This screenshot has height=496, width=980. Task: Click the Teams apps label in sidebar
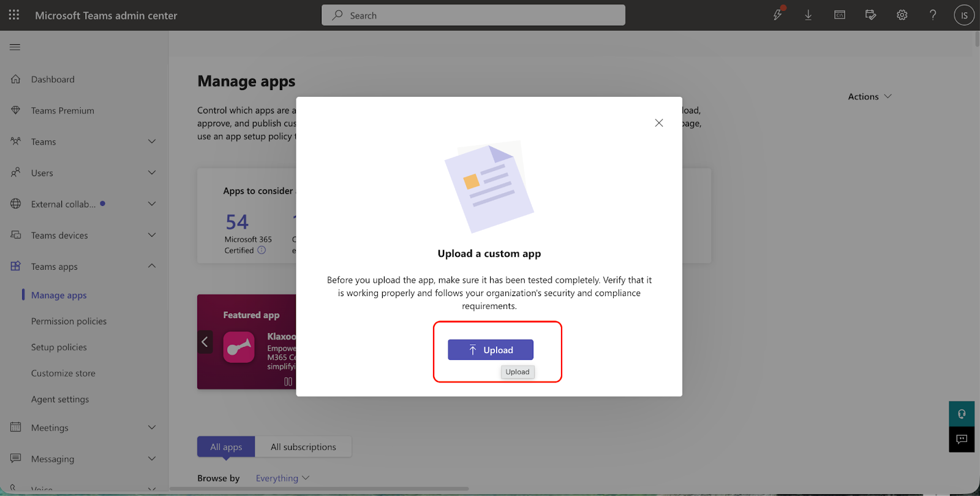click(55, 267)
